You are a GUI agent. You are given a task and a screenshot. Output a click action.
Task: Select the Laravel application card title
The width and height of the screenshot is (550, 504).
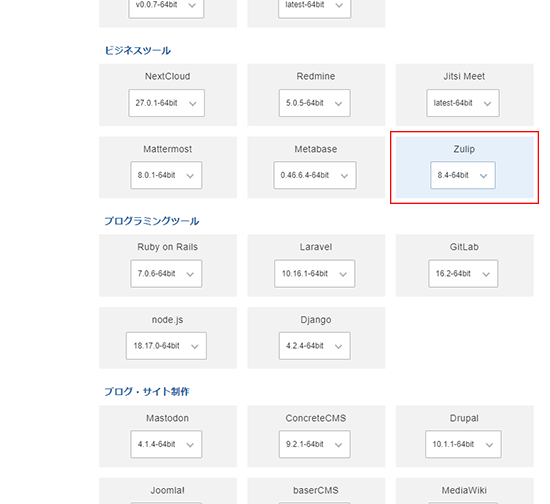tap(316, 247)
